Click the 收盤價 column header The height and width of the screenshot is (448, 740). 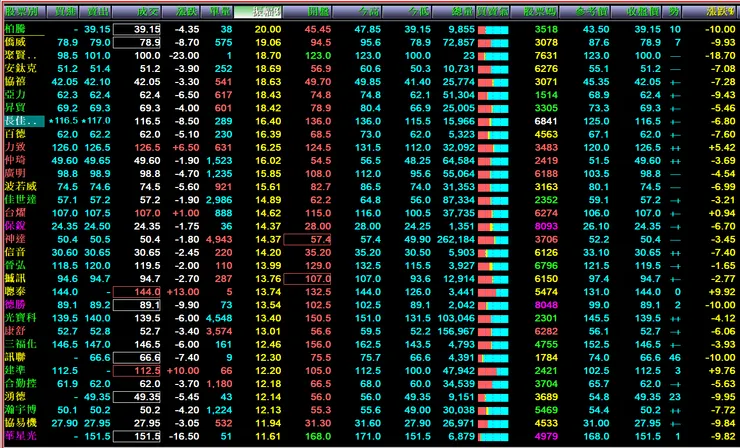(x=638, y=12)
